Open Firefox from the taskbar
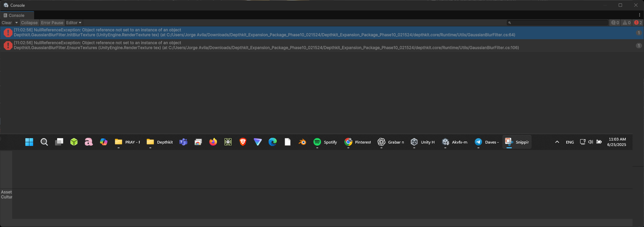The image size is (644, 227). tap(213, 142)
